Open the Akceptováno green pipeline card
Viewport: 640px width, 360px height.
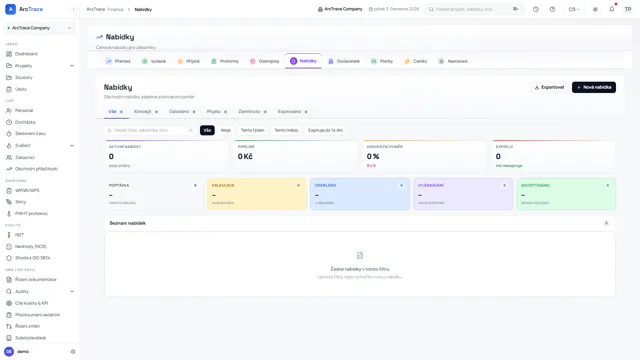coord(566,194)
